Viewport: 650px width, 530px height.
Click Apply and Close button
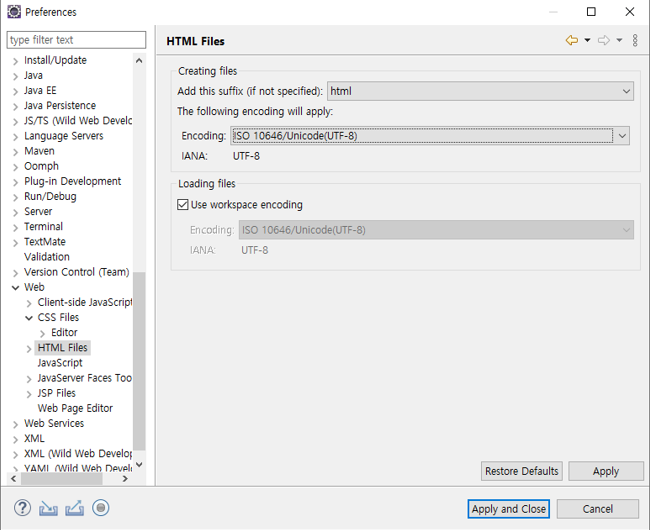[509, 509]
